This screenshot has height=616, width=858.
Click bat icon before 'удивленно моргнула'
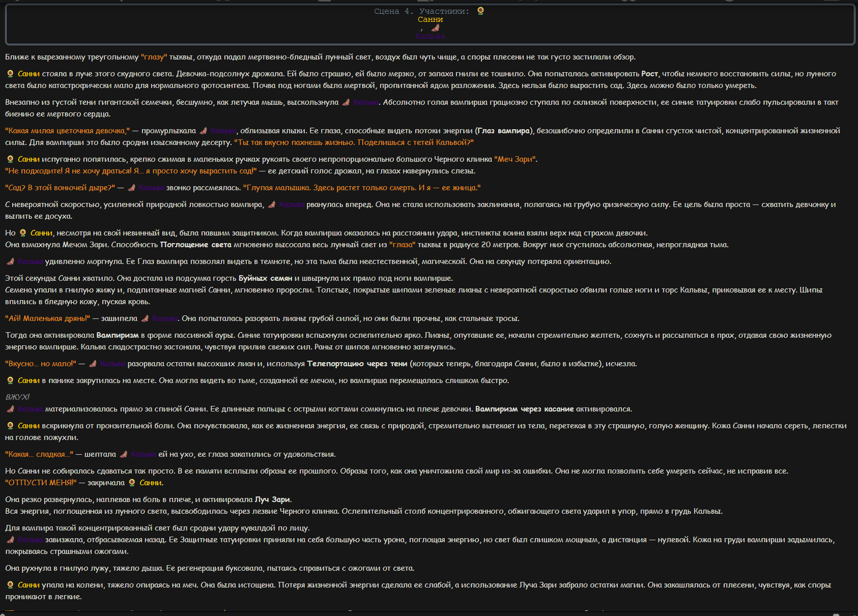(x=10, y=261)
